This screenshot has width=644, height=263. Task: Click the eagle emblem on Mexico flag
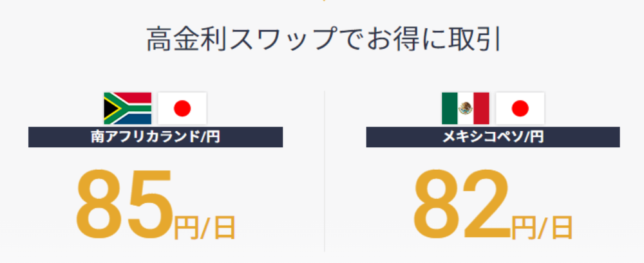point(466,109)
